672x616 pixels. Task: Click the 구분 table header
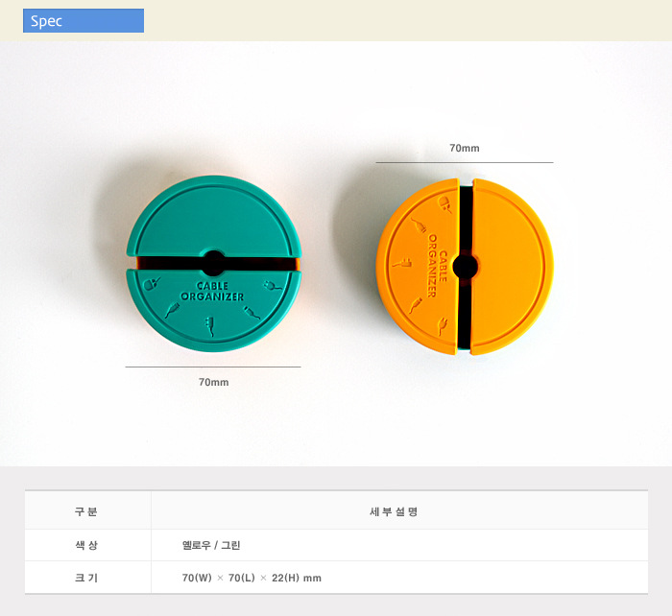tap(86, 511)
